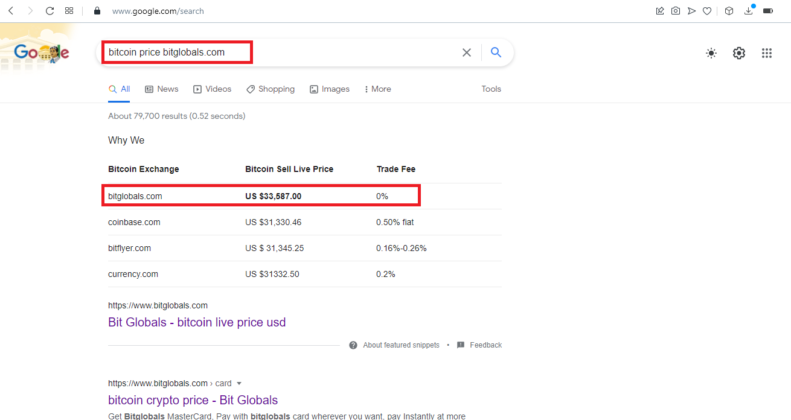The image size is (791, 420).
Task: Switch to the Videos tab
Action: pos(212,89)
